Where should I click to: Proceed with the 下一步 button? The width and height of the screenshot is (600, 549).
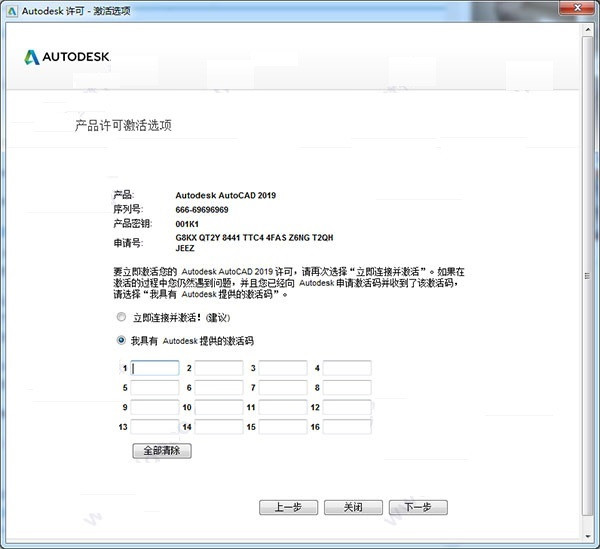tap(418, 507)
